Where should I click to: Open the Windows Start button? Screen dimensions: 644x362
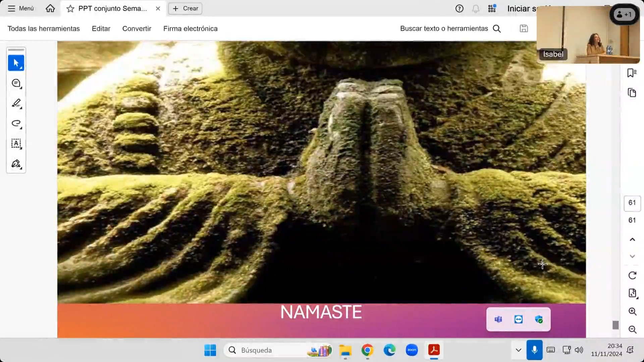click(210, 350)
